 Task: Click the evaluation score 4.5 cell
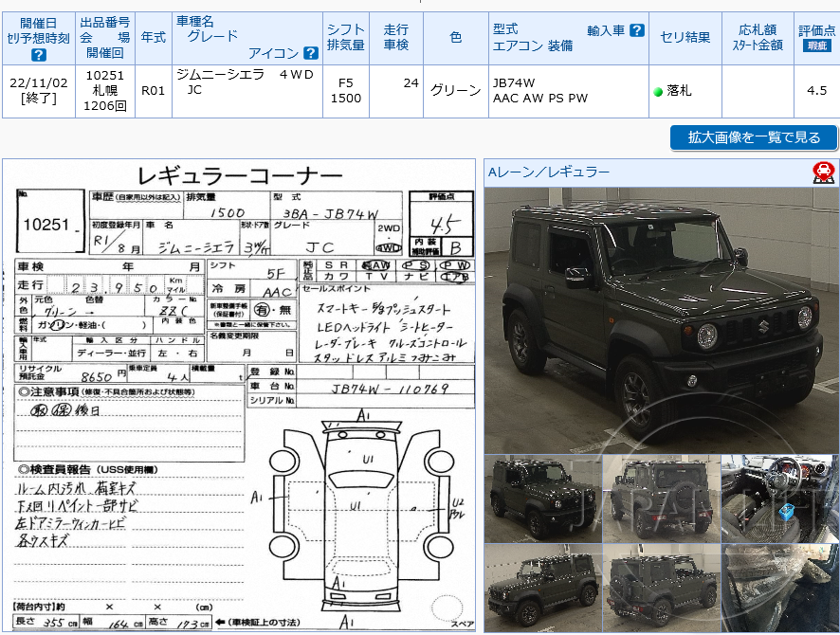pyautogui.click(x=815, y=91)
